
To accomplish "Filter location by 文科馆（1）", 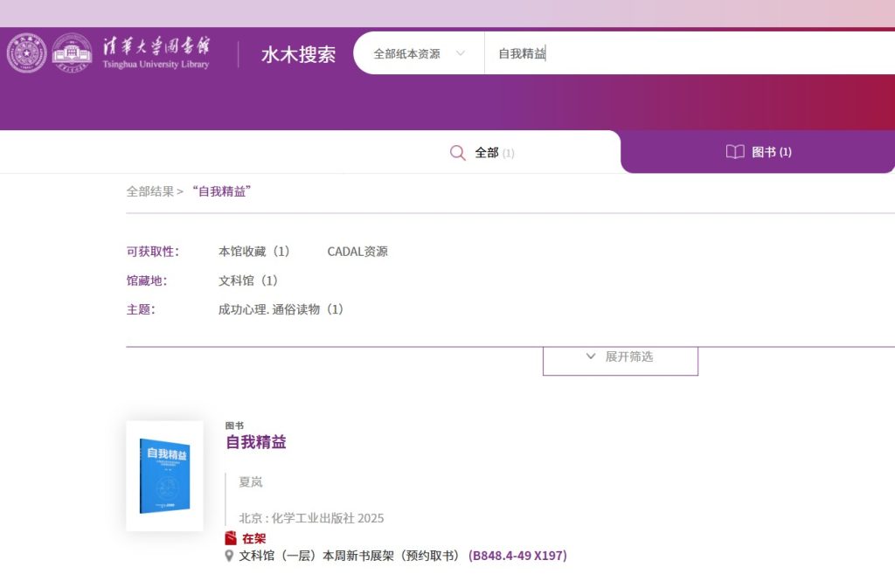I will 248,280.
